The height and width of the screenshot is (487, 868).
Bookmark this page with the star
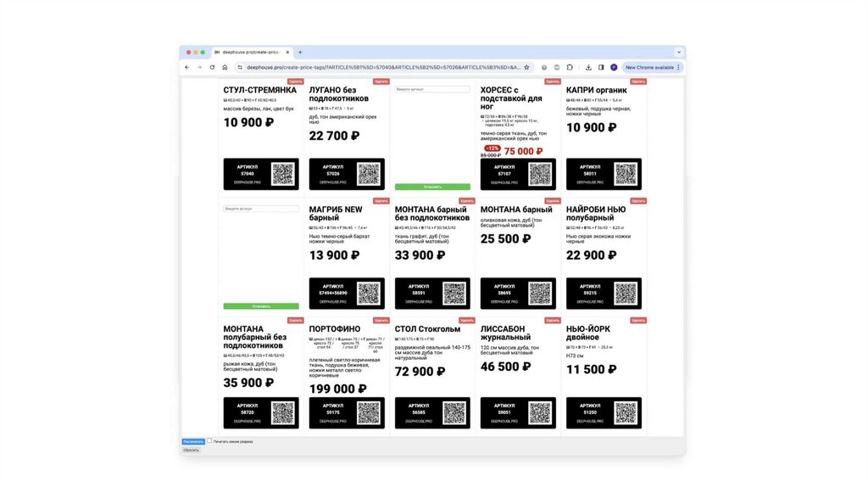[526, 68]
